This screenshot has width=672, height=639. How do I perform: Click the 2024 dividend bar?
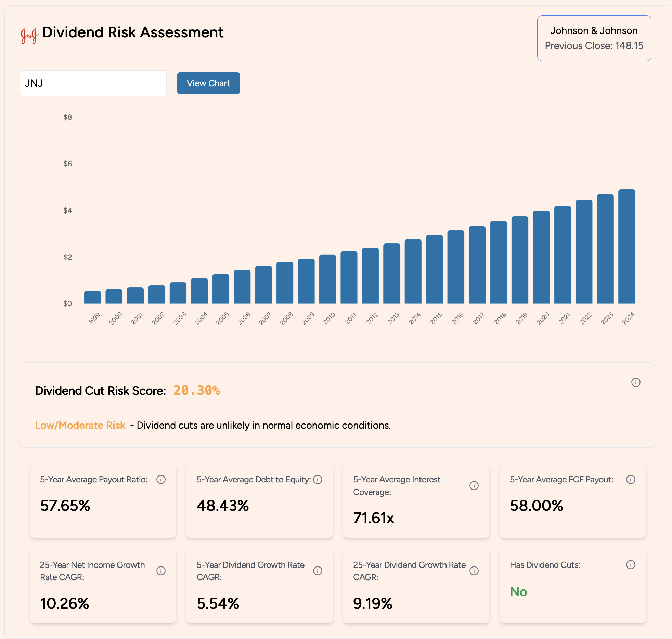[626, 246]
